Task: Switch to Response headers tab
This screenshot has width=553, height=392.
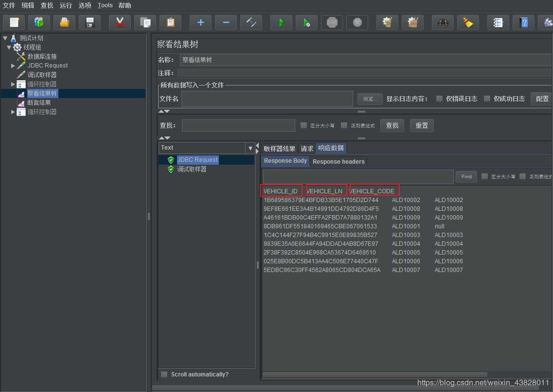Action: pyautogui.click(x=339, y=162)
